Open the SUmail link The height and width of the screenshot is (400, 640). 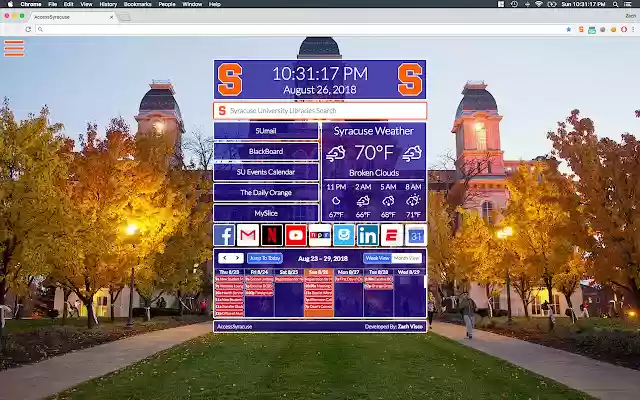pyautogui.click(x=266, y=131)
